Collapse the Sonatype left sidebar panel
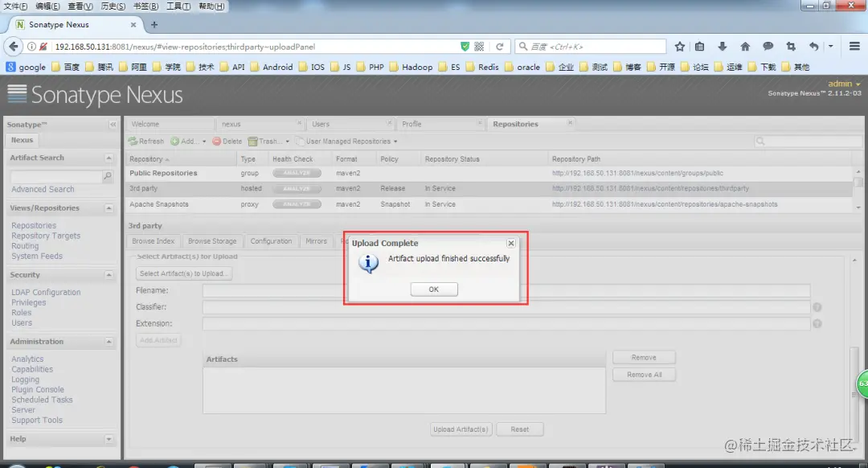868x468 pixels. pyautogui.click(x=113, y=125)
